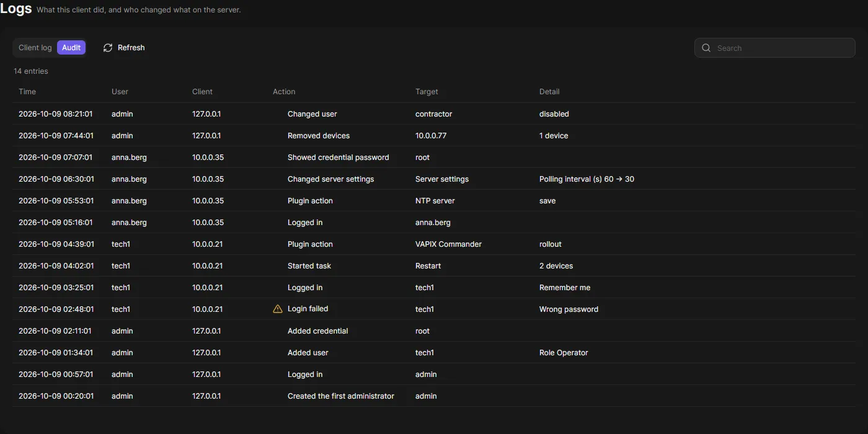The image size is (868, 434).
Task: Click 'Remember me' detail cell
Action: pyautogui.click(x=565, y=288)
